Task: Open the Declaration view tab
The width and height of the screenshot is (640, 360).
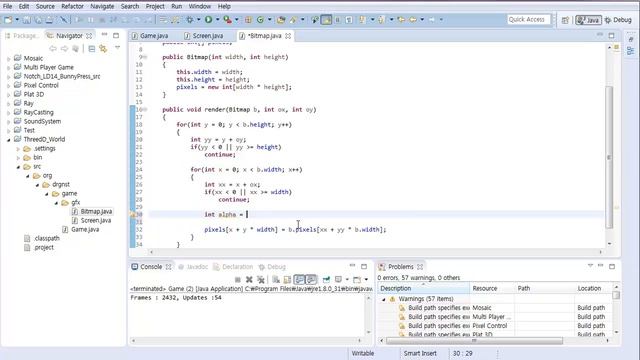Action: 233,267
